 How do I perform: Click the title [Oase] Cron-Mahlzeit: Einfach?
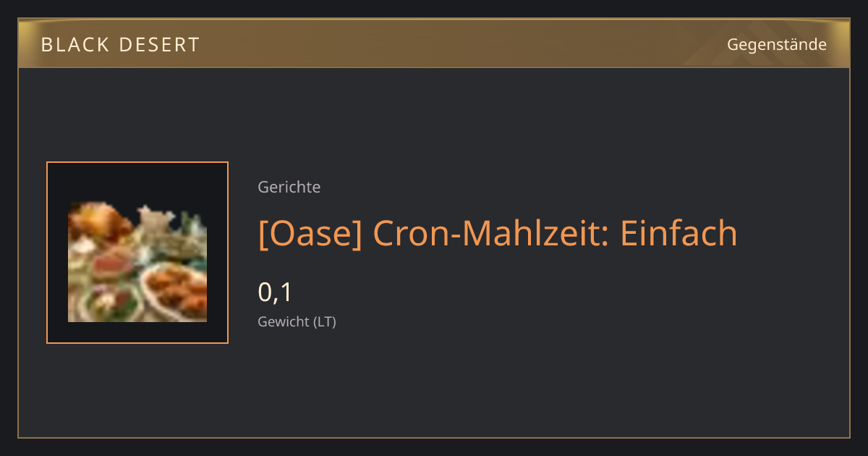pos(498,233)
